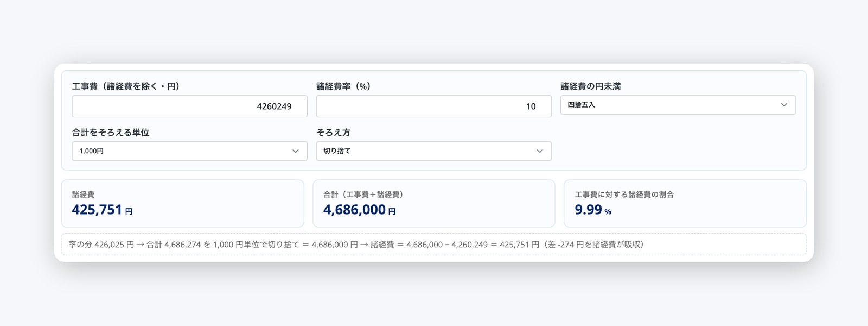Open the そろえ方 dropdown showing 切り捨て

pyautogui.click(x=433, y=151)
